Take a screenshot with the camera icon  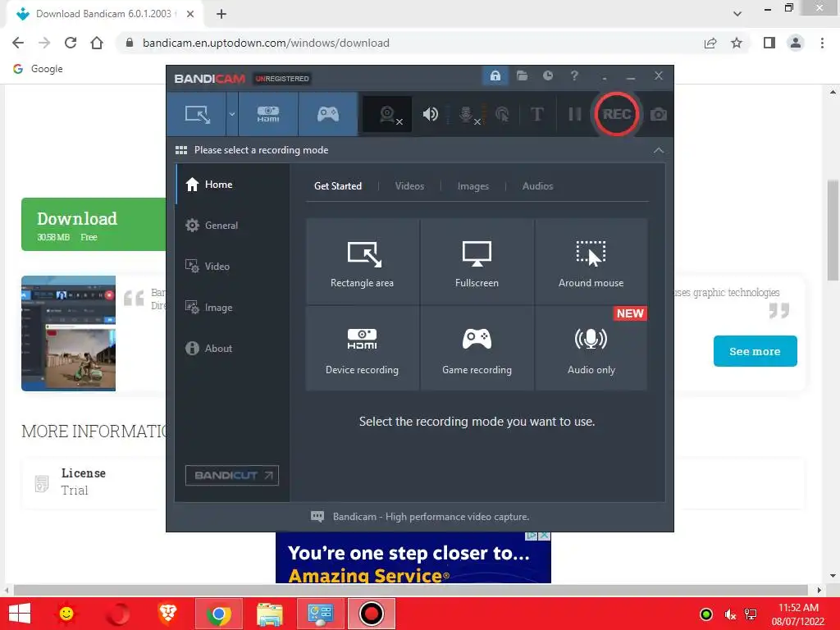click(x=659, y=114)
